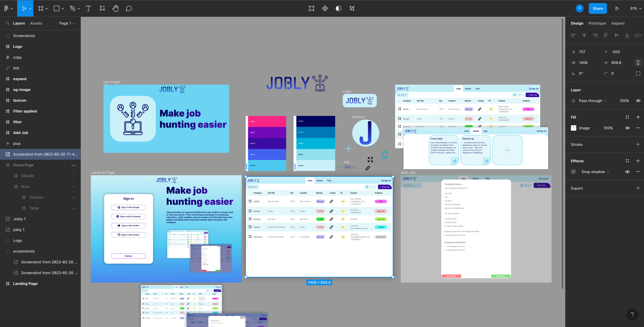The image size is (644, 327).
Task: Click the Edit object icon in toolbar
Action: point(312,8)
